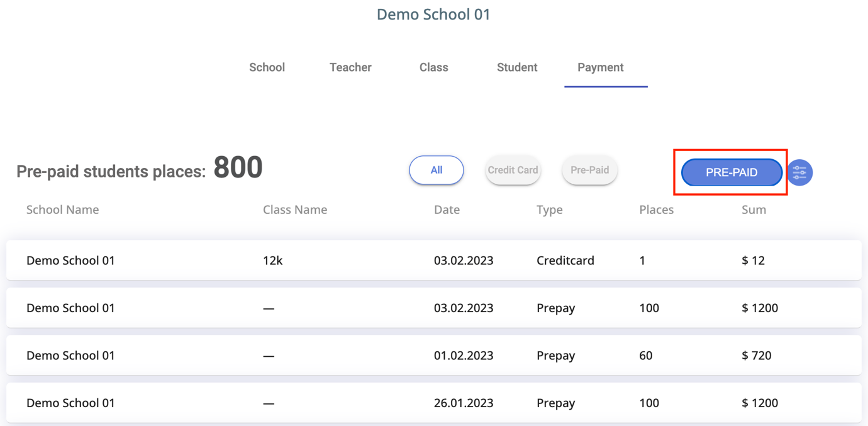Select the All payment filter

(437, 170)
